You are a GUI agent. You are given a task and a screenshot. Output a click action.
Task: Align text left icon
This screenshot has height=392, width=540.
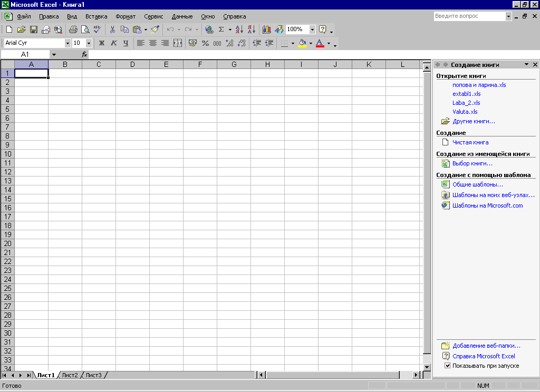pos(140,43)
